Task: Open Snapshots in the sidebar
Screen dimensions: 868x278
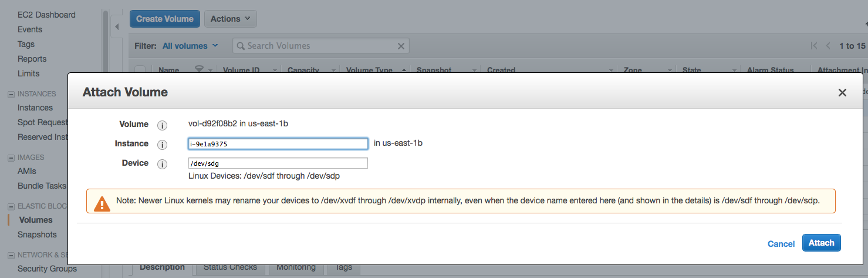Action: (37, 235)
